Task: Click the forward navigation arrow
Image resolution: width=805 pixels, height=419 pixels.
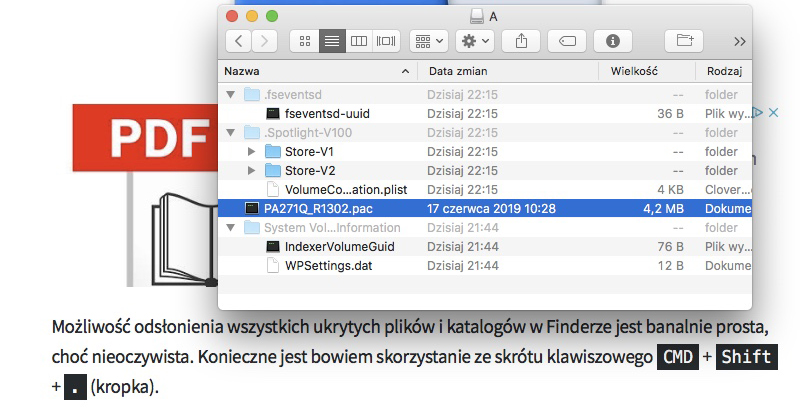Action: 265,41
